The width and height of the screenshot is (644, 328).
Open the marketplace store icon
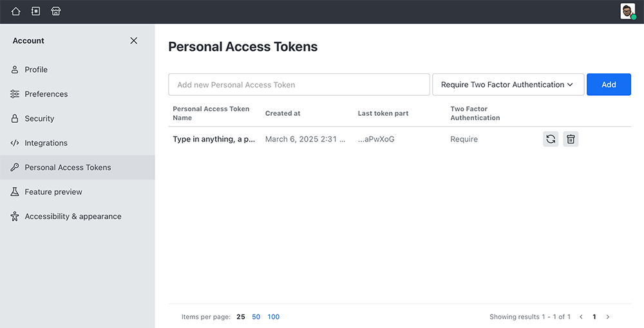pos(56,12)
